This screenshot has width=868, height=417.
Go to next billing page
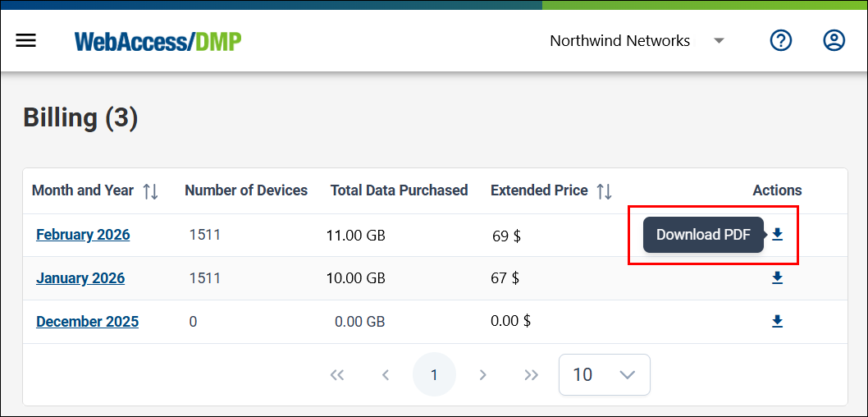coord(482,375)
